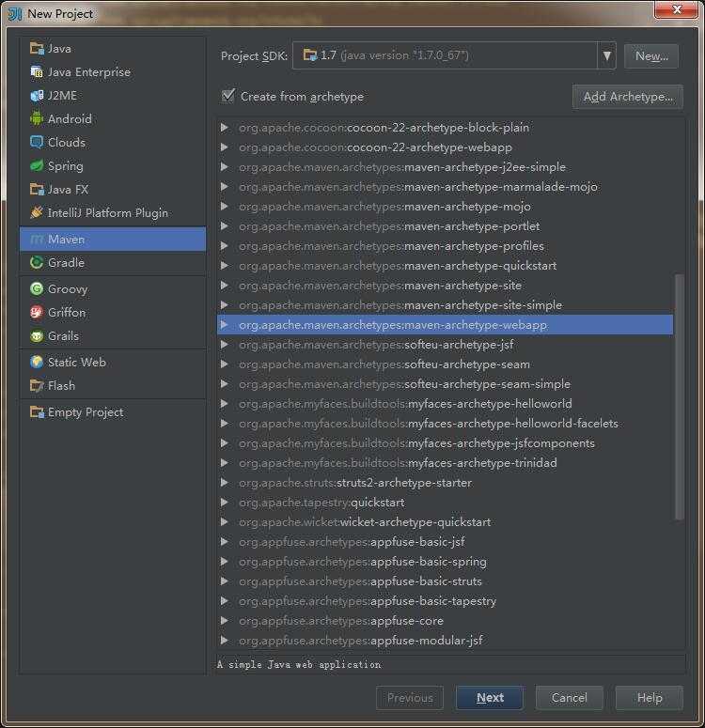This screenshot has width=705, height=728.
Task: Click the Java FX icon
Action: (37, 189)
